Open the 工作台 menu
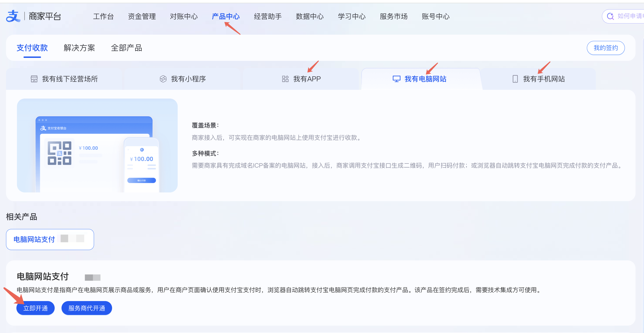Screen dimensions: 644x333 click(x=103, y=16)
